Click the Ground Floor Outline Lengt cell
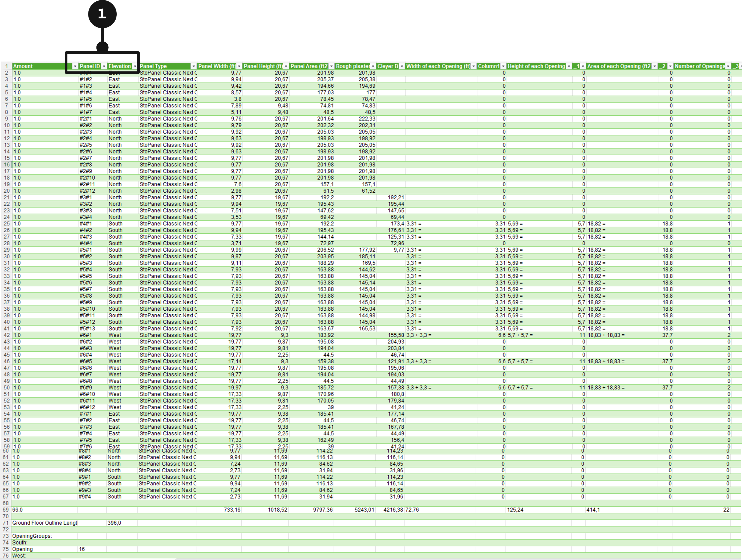Screen dimensions: 742x560 tap(44, 523)
